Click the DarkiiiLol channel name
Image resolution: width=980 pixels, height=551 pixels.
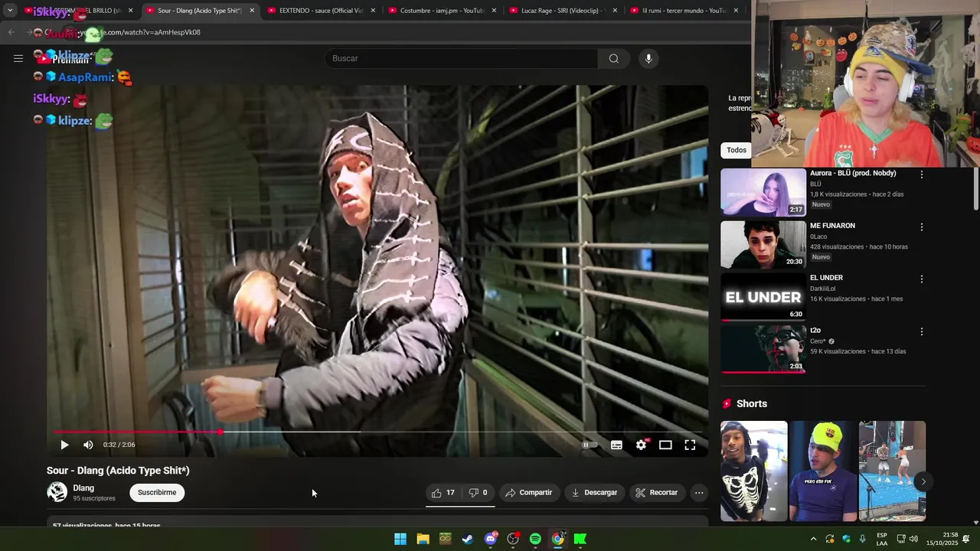tap(823, 289)
